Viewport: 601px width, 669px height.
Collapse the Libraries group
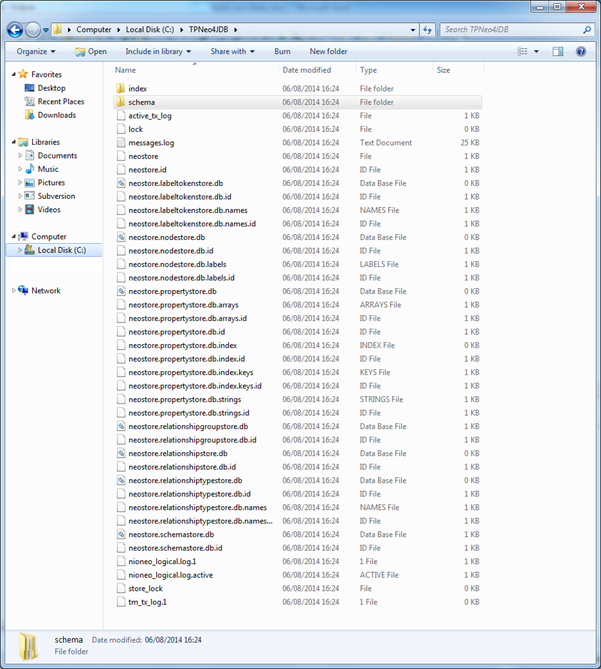click(x=14, y=142)
